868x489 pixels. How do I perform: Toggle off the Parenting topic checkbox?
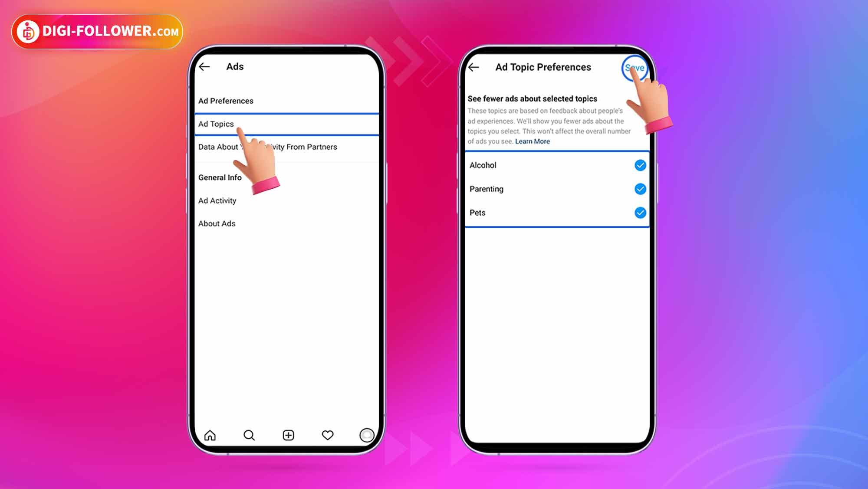coord(640,188)
